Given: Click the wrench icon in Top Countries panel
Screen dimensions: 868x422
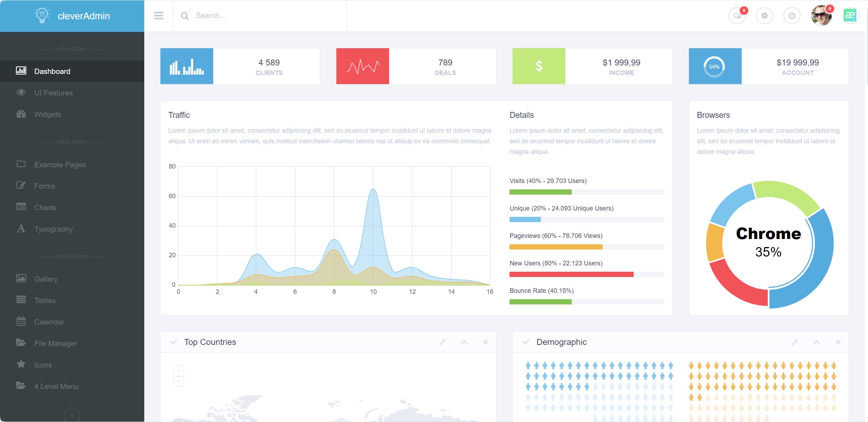Looking at the screenshot, I should point(443,342).
